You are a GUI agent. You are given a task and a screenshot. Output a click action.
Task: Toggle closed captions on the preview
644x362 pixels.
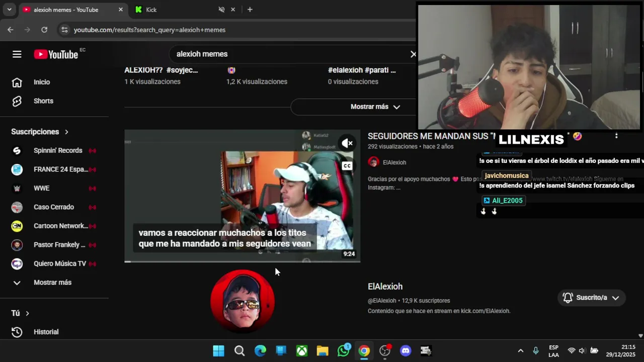point(347,165)
